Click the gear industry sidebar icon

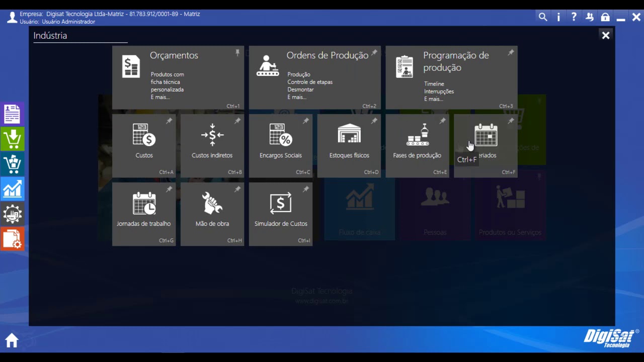[x=12, y=214]
